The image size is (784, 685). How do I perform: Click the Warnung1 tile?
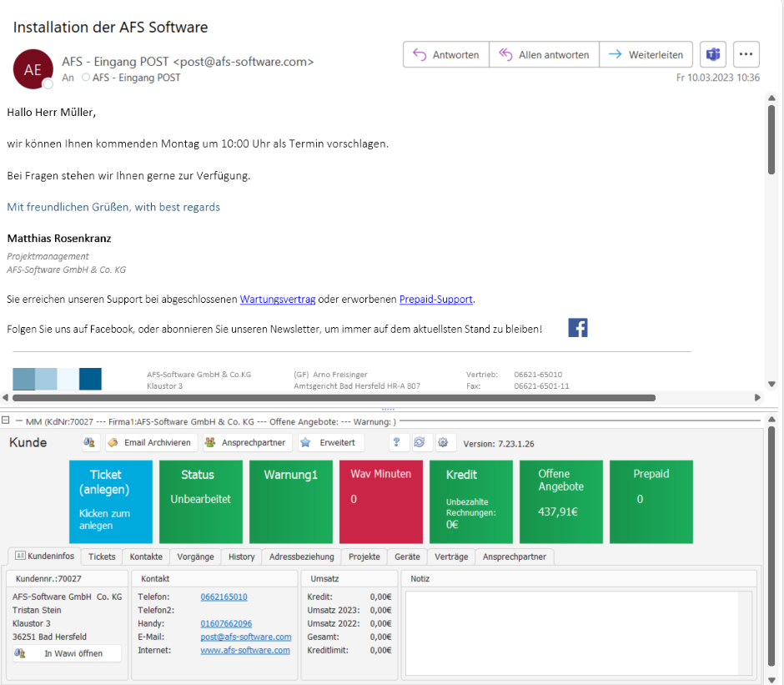pyautogui.click(x=290, y=502)
